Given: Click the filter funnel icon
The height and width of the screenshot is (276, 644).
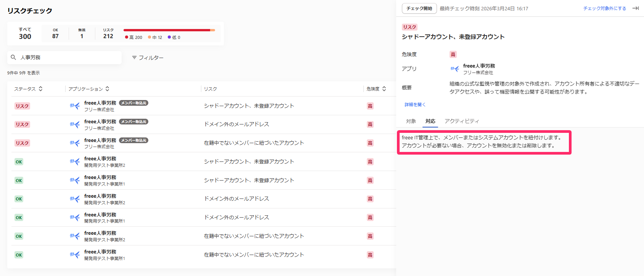Looking at the screenshot, I should (x=134, y=58).
